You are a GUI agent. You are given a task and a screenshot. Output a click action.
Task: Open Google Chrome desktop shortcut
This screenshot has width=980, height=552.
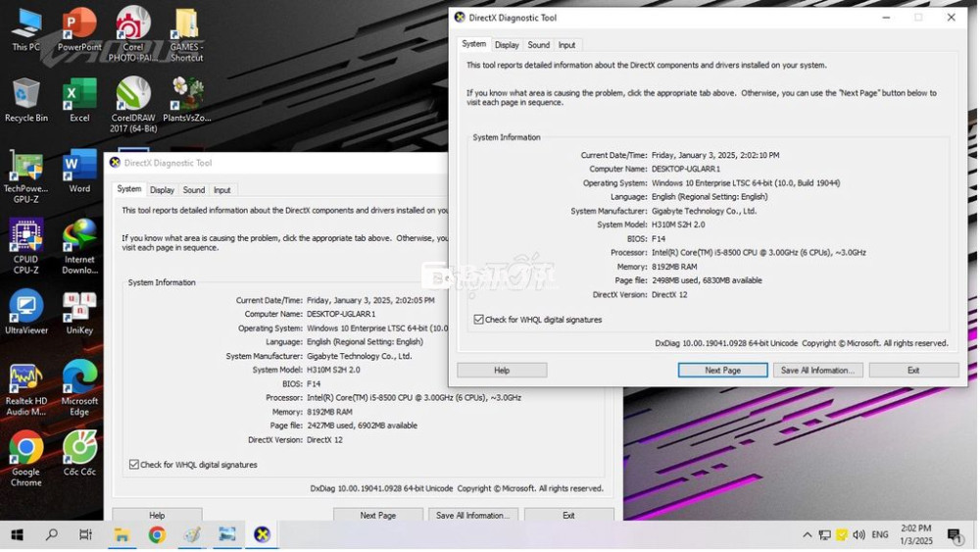[x=25, y=460]
